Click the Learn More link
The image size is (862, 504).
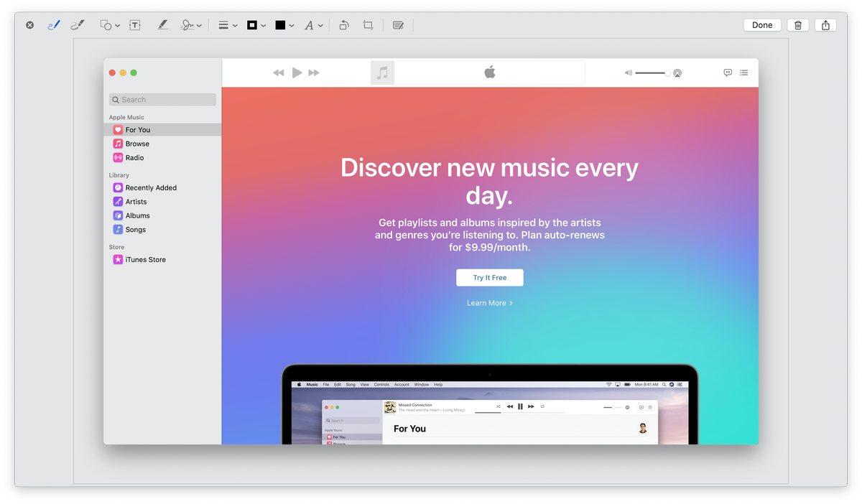click(x=489, y=302)
